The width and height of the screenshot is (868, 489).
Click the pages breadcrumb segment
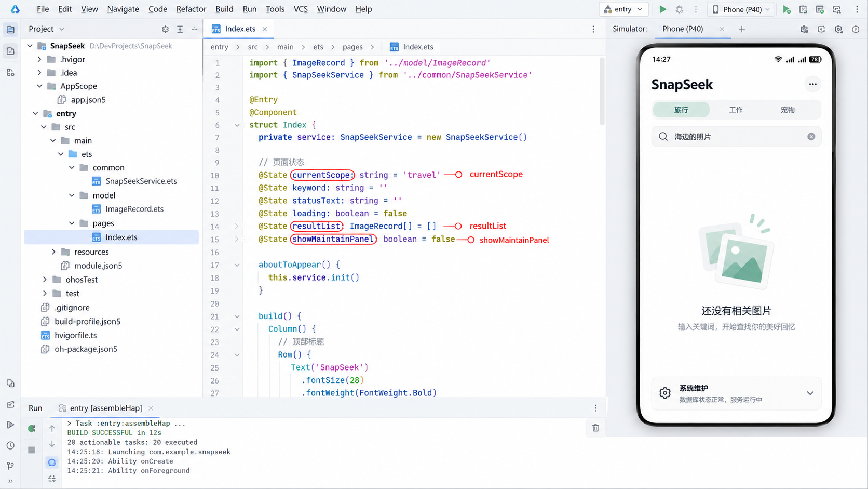pyautogui.click(x=352, y=47)
